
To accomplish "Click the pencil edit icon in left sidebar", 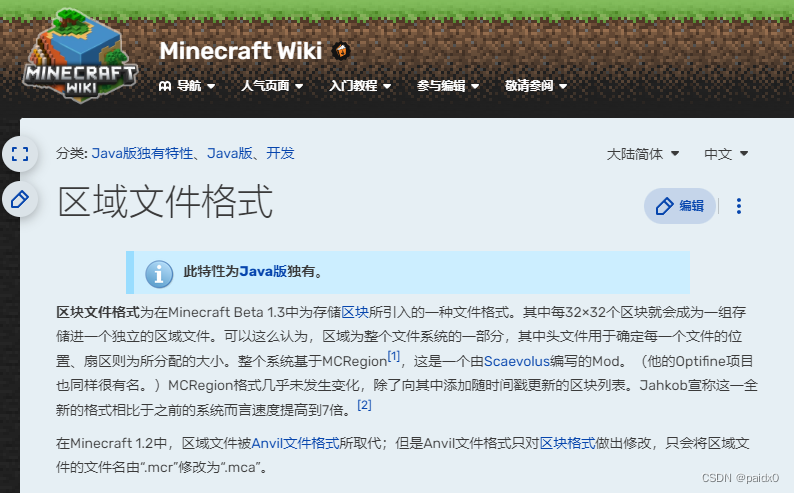I will coord(20,199).
